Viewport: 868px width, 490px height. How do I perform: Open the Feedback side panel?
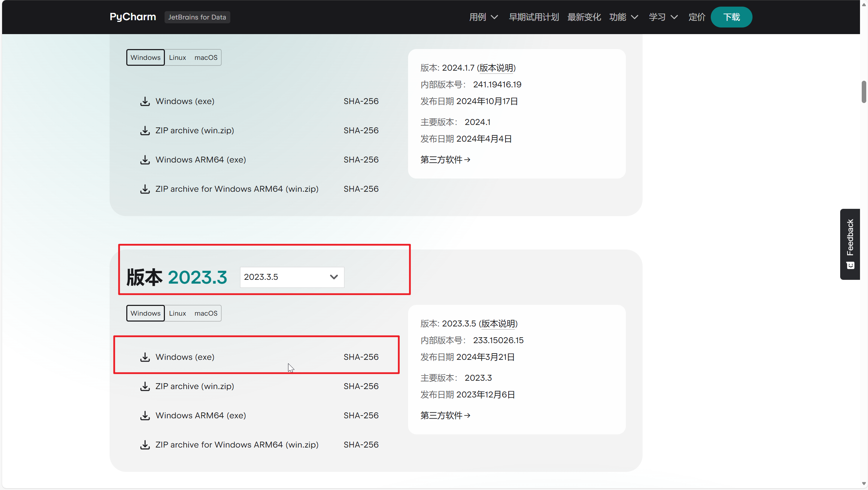[850, 244]
